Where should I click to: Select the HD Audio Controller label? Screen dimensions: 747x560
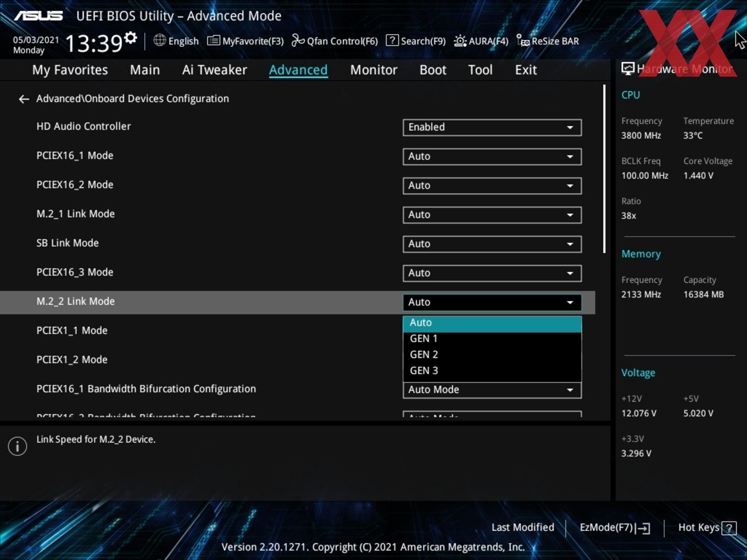[83, 126]
